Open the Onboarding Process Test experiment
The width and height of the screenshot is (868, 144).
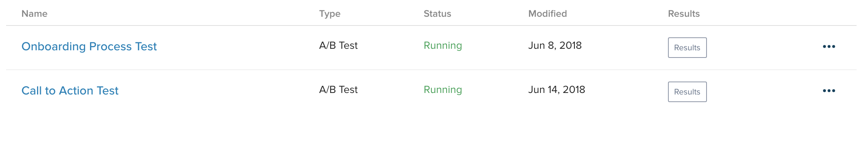(x=89, y=46)
